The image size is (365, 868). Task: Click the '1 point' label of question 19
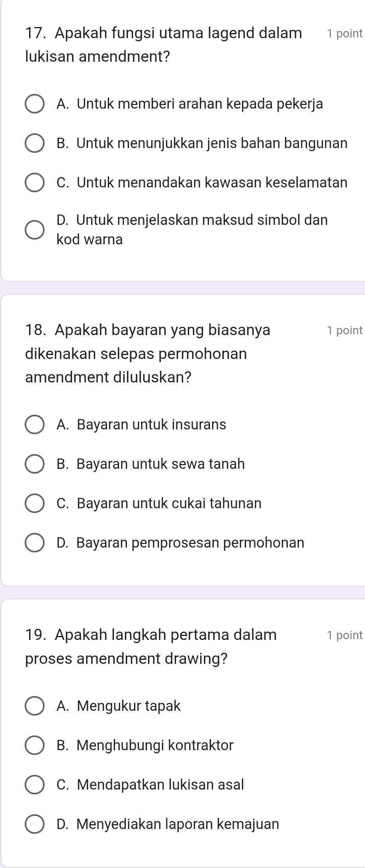344,635
